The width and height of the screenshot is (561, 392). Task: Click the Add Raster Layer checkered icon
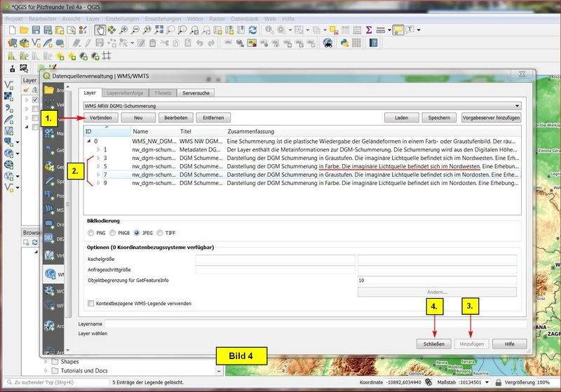(8, 97)
